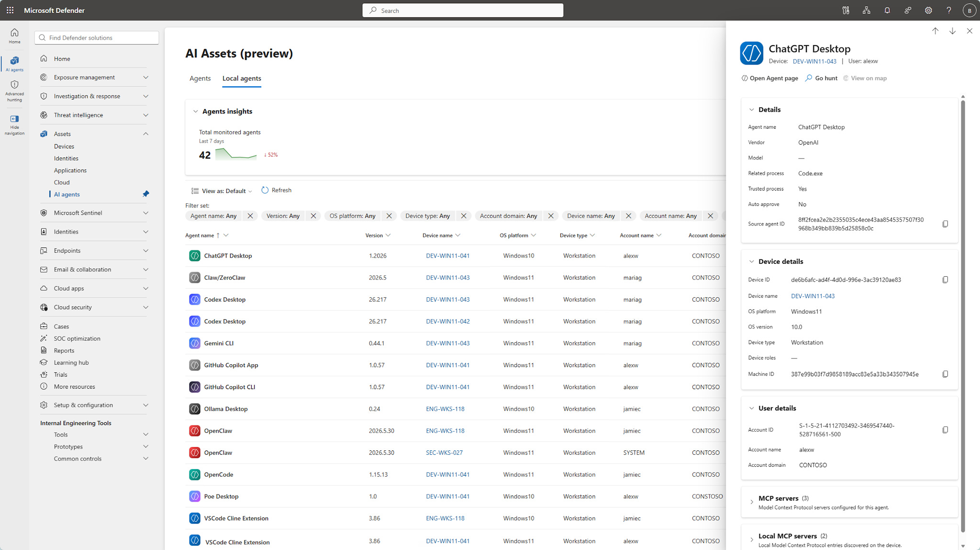Open the notifications bell in header
Image resolution: width=980 pixels, height=550 pixels.
[x=887, y=10]
